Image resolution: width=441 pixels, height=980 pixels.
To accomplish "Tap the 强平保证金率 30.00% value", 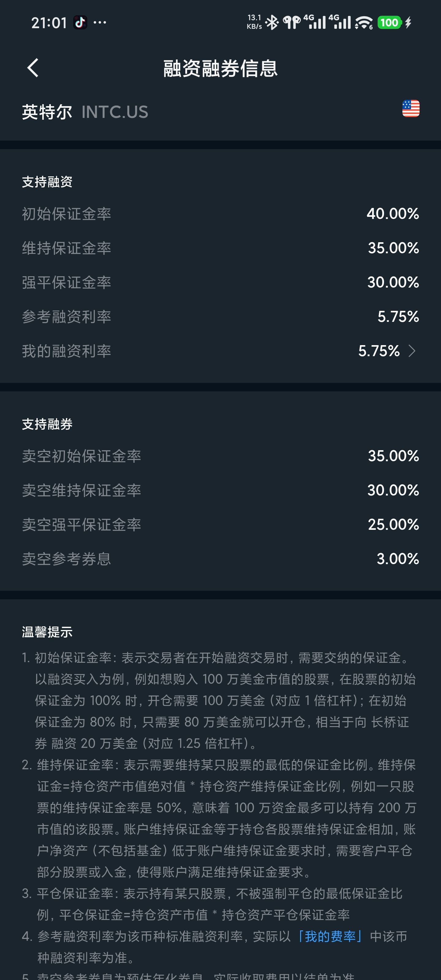I will [393, 282].
